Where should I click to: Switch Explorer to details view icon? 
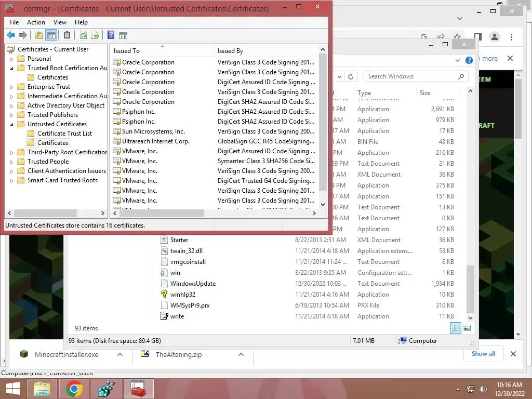(x=455, y=328)
